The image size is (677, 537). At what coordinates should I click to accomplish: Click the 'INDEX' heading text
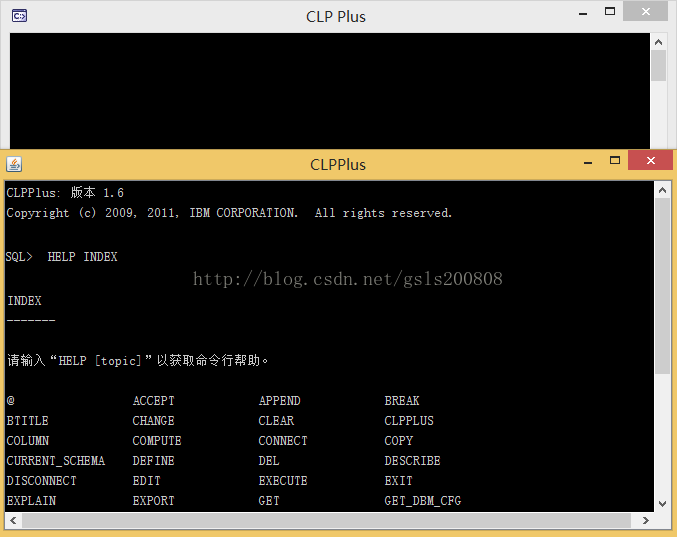point(24,301)
